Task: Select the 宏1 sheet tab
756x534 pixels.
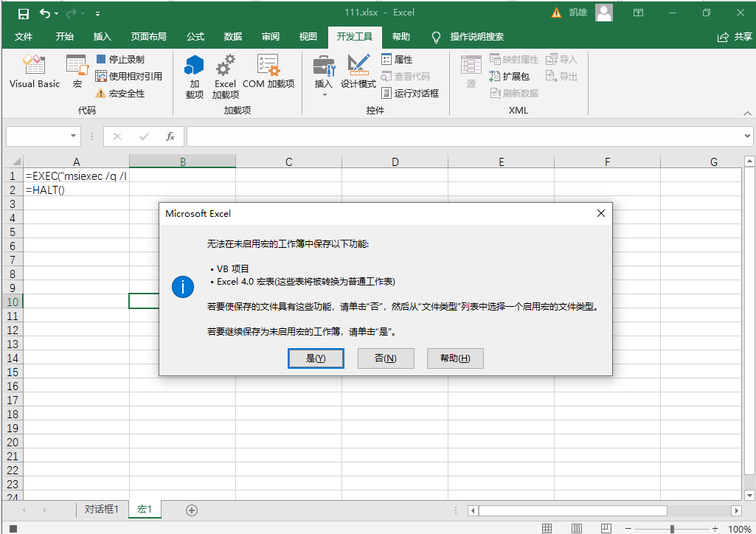Action: [145, 509]
